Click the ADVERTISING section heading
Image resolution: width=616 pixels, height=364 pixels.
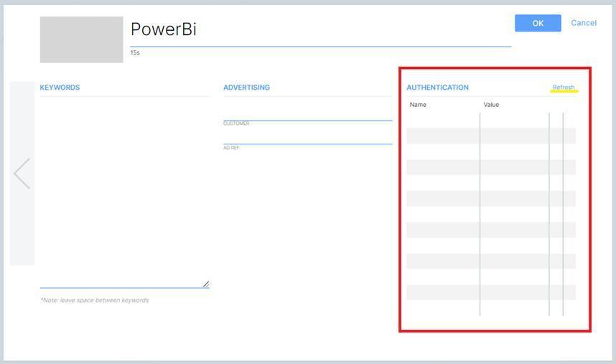coord(246,87)
